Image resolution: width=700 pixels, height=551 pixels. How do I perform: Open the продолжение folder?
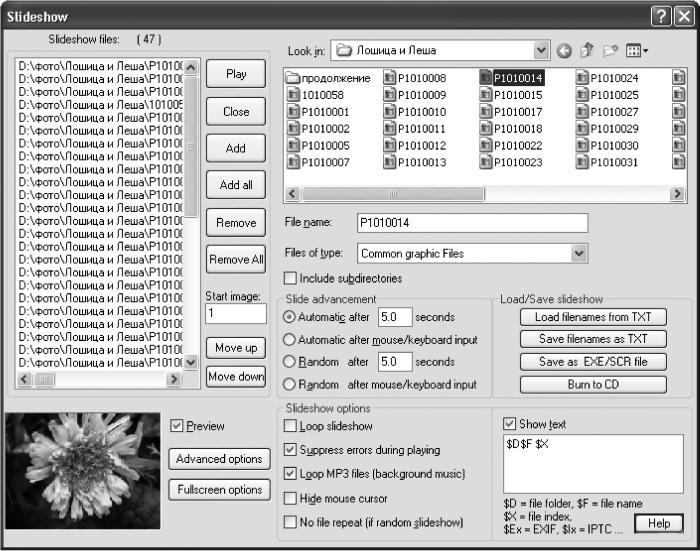coord(329,78)
